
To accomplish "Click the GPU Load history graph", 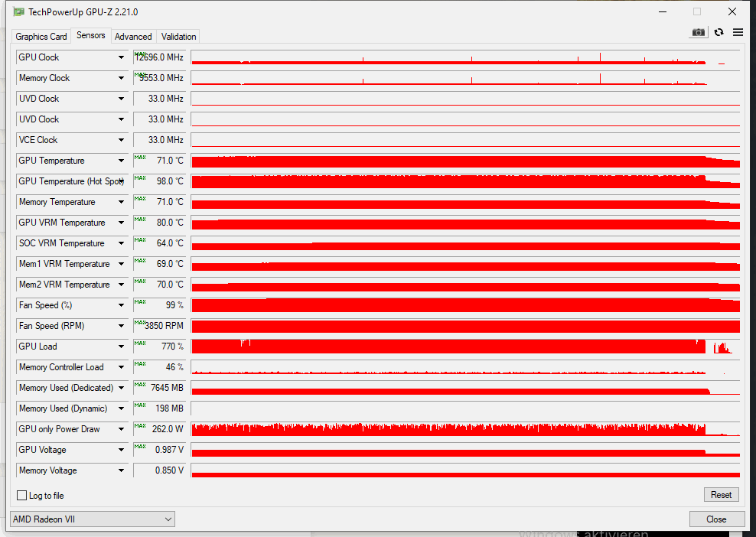I will click(465, 347).
